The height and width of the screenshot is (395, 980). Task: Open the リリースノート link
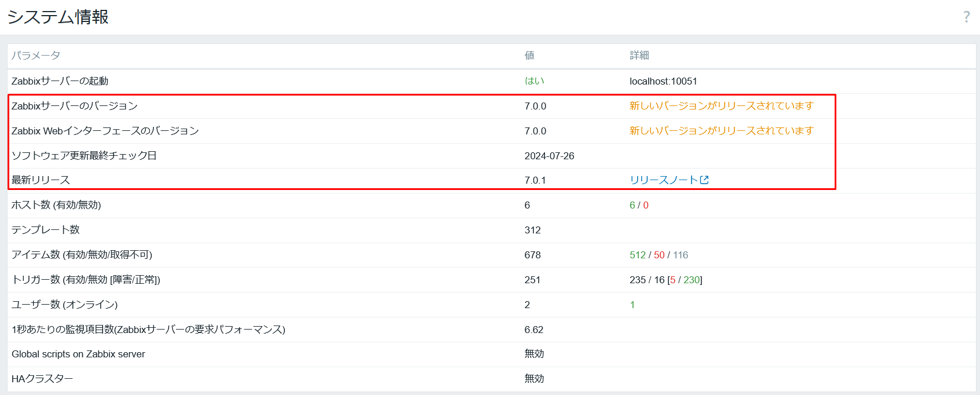[663, 180]
